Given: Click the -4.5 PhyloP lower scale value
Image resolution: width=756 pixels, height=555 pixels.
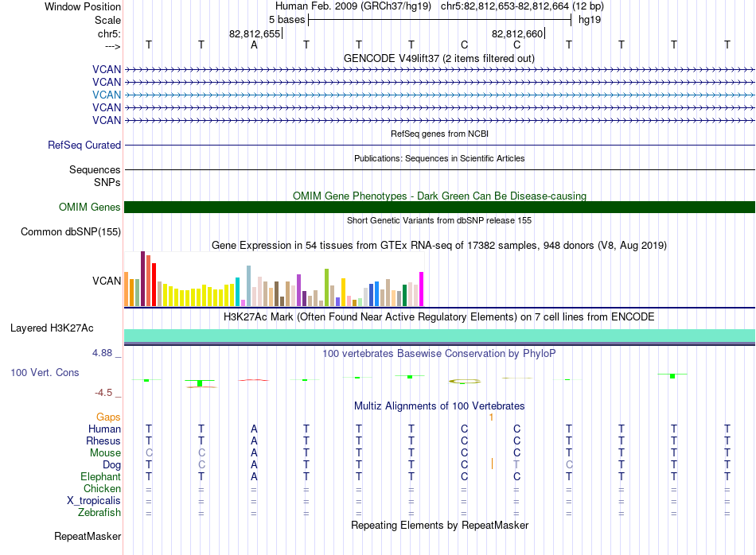Looking at the screenshot, I should pos(103,393).
